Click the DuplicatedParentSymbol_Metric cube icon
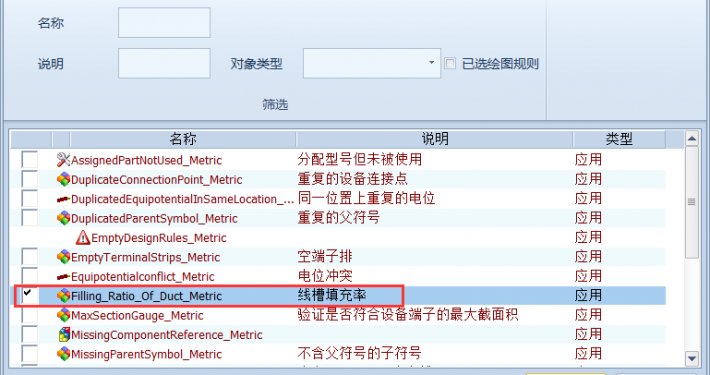The image size is (710, 375). pyautogui.click(x=63, y=218)
